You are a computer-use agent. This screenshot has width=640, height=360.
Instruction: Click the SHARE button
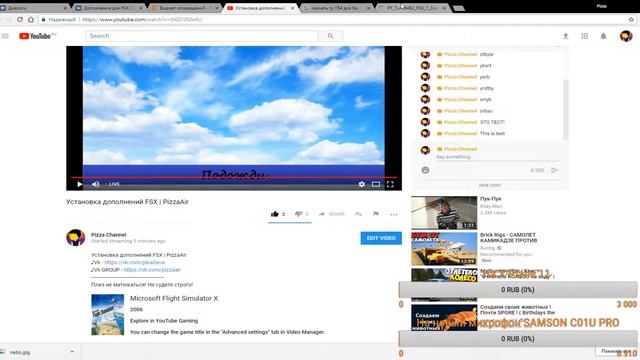(331, 214)
